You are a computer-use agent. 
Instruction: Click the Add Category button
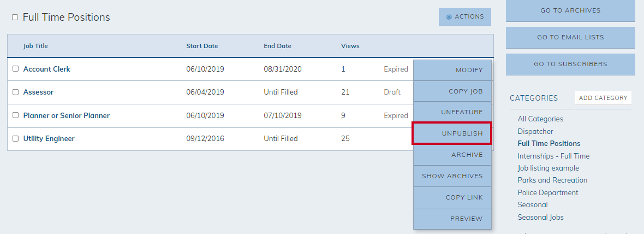pos(603,98)
